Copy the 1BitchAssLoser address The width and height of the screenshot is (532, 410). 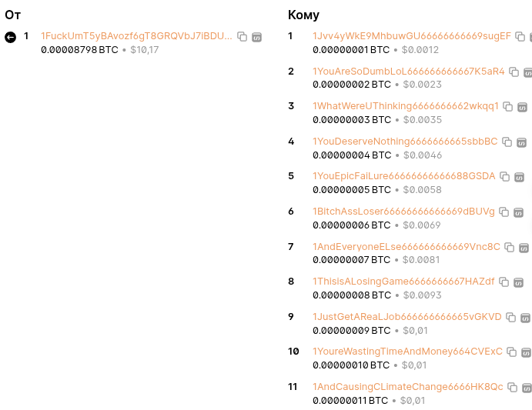tap(504, 212)
